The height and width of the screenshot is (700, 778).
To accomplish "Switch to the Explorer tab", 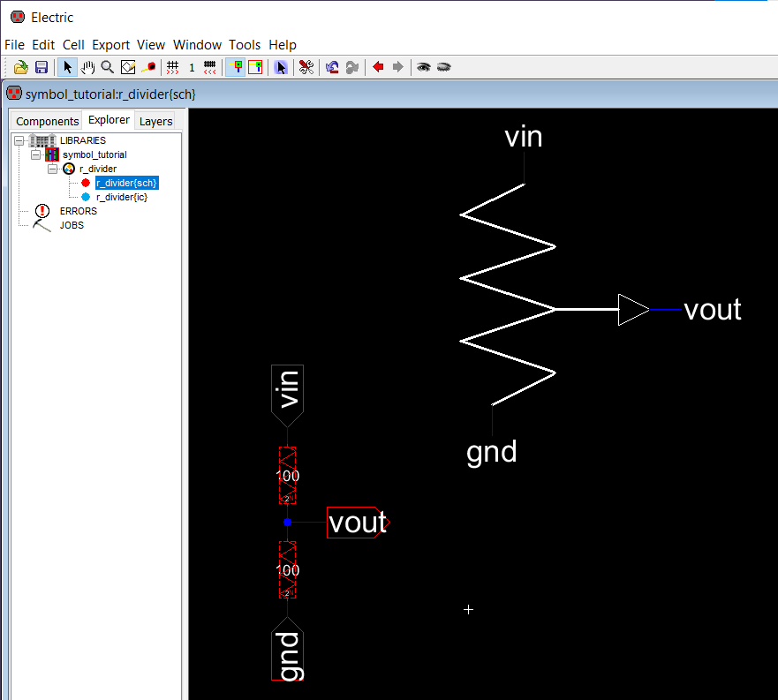I will 109,119.
